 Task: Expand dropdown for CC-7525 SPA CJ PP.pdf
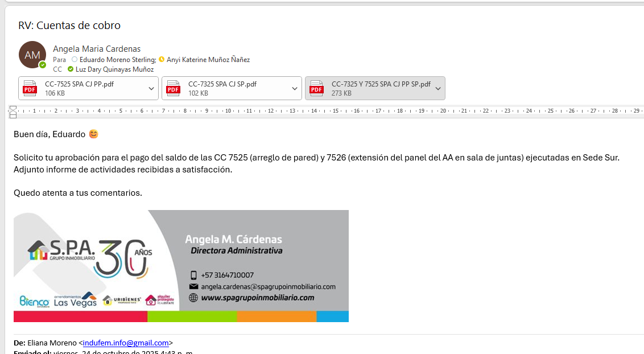coord(151,88)
